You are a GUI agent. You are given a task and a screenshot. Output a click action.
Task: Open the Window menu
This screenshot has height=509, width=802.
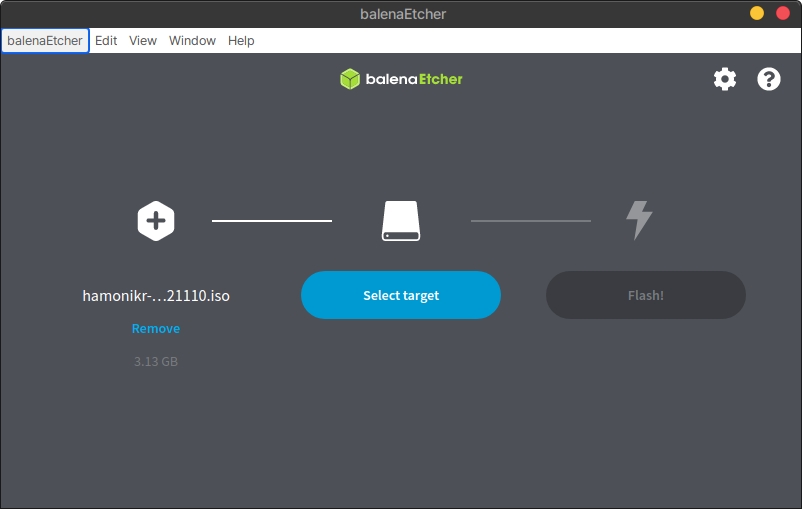[192, 41]
